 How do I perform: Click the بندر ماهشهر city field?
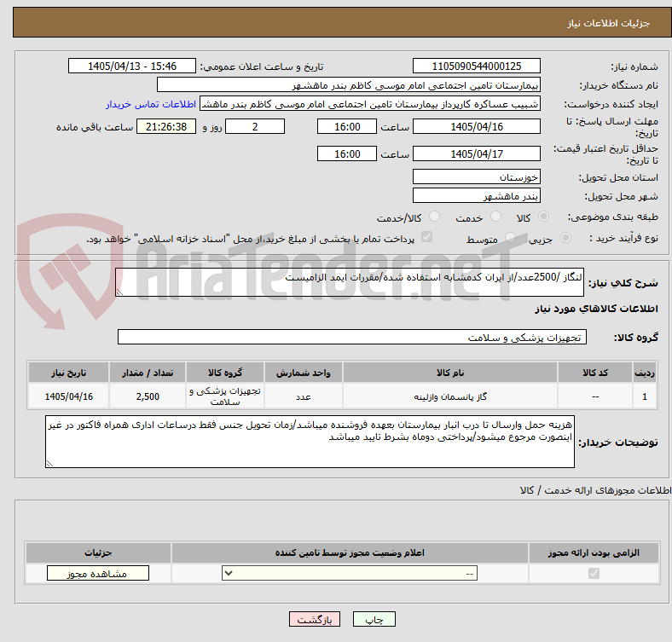[476, 196]
